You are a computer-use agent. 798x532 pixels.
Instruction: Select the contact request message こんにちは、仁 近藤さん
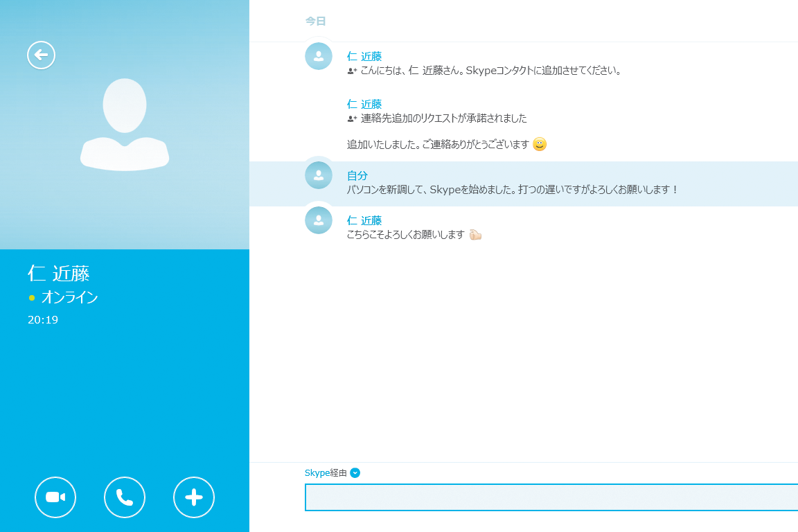(x=491, y=71)
